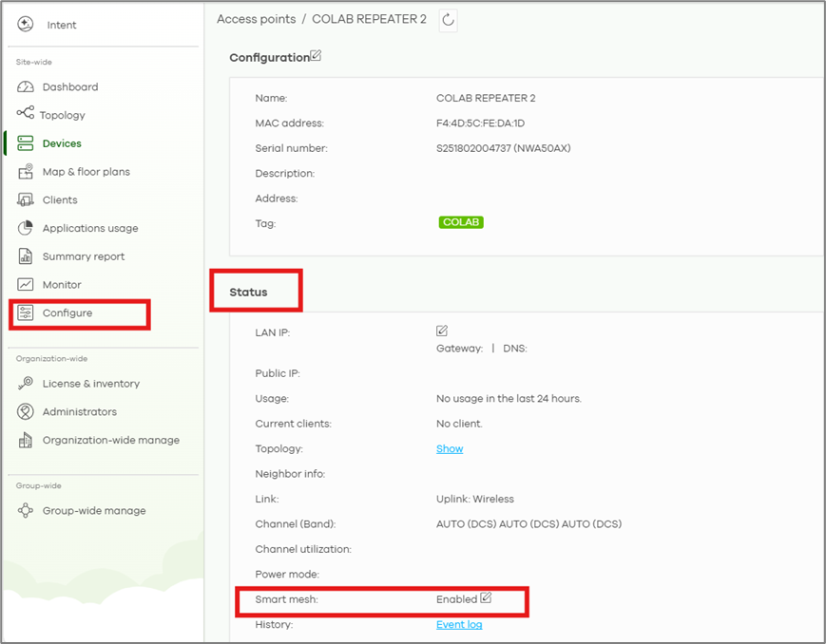Edit the LAN IP setting
The height and width of the screenshot is (644, 826).
tap(442, 331)
